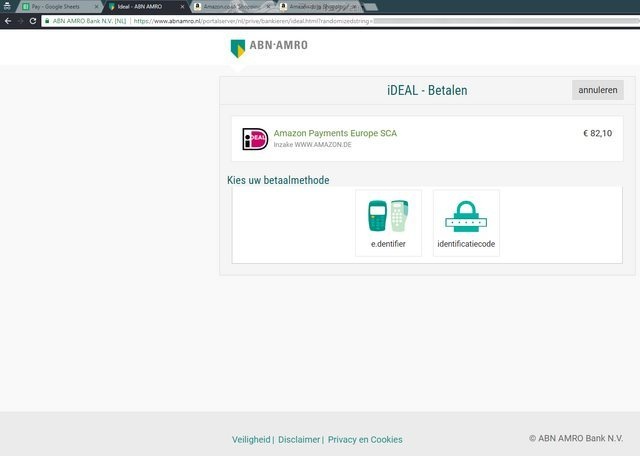The width and height of the screenshot is (640, 456).
Task: Click the iDEAL logo icon
Action: pyautogui.click(x=255, y=139)
